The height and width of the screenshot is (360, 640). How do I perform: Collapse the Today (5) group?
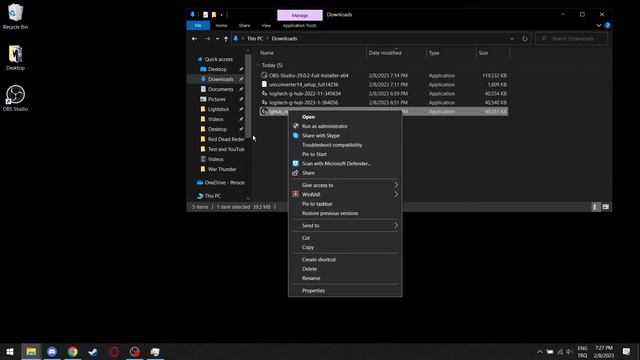(258, 65)
